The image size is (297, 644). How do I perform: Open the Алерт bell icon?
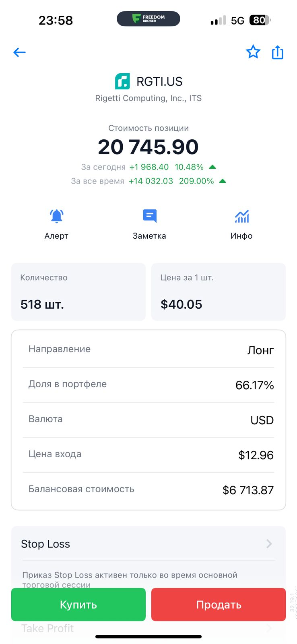point(57,217)
